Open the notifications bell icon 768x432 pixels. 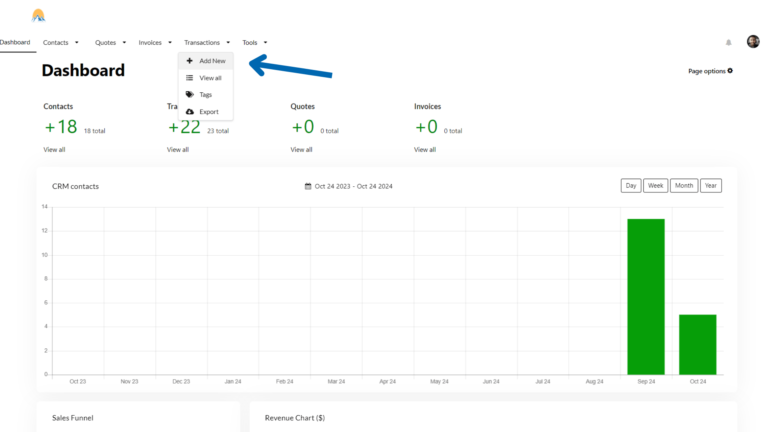pos(728,42)
